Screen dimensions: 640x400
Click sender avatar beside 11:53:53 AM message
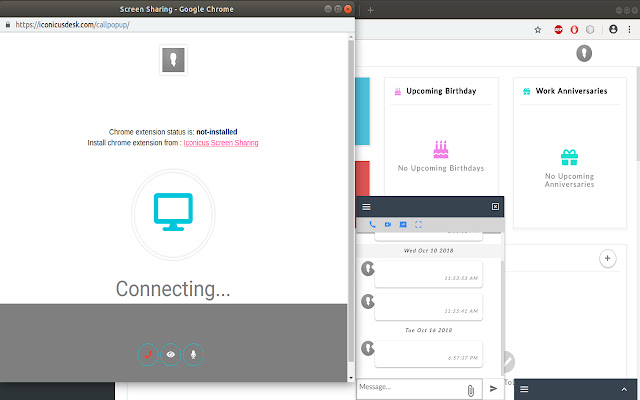pos(368,269)
